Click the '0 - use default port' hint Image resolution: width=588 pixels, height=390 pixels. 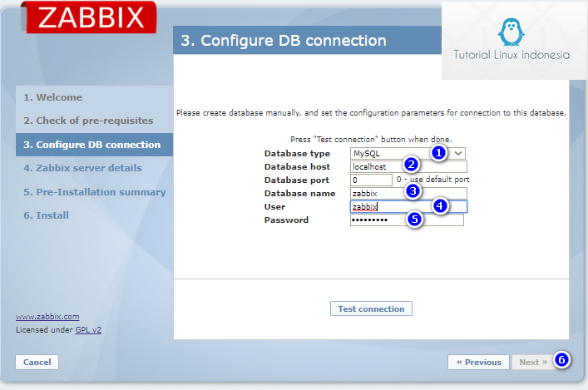point(432,180)
